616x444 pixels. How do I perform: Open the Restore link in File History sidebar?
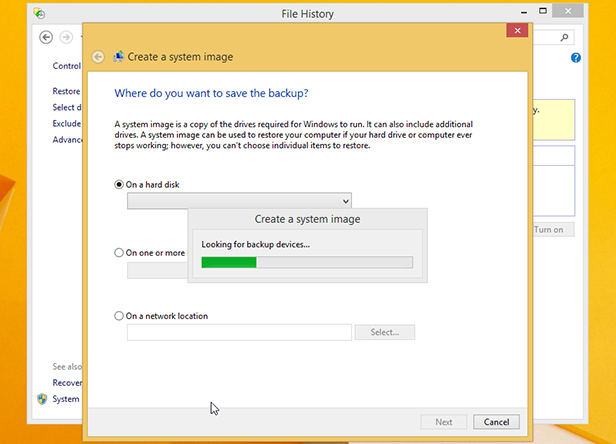66,91
